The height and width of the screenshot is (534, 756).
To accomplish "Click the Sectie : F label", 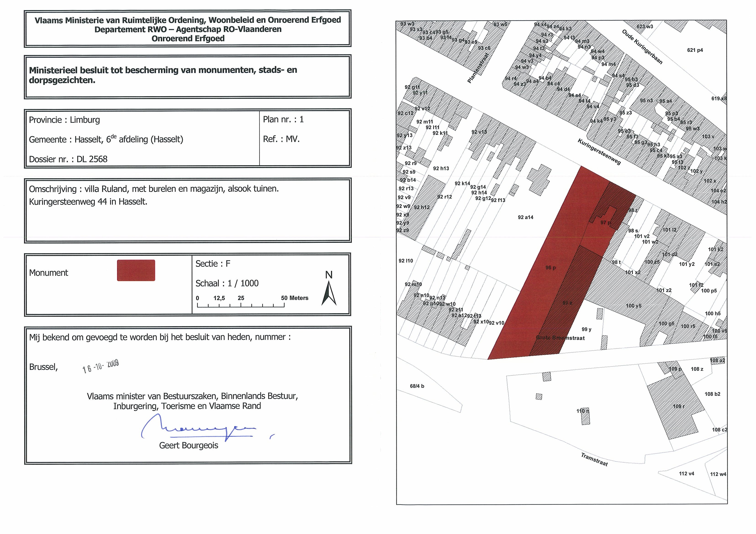I will [213, 264].
